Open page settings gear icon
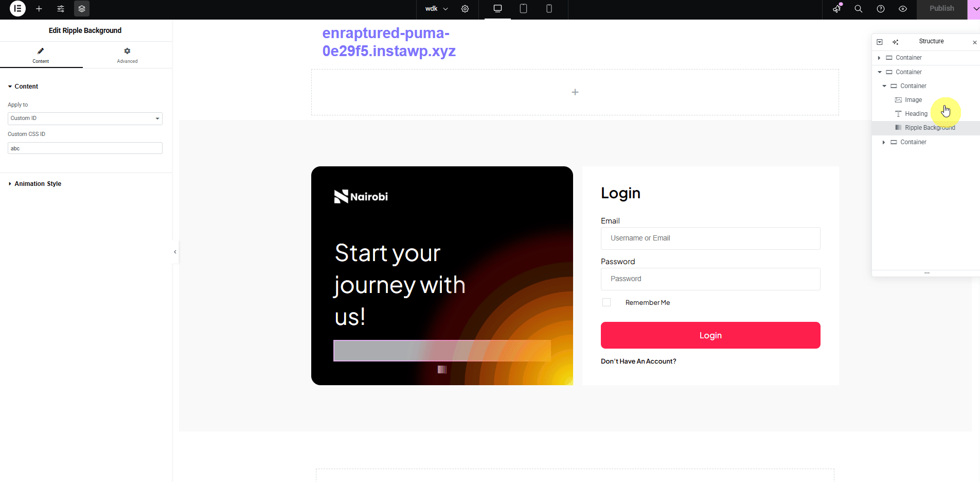 coord(465,9)
